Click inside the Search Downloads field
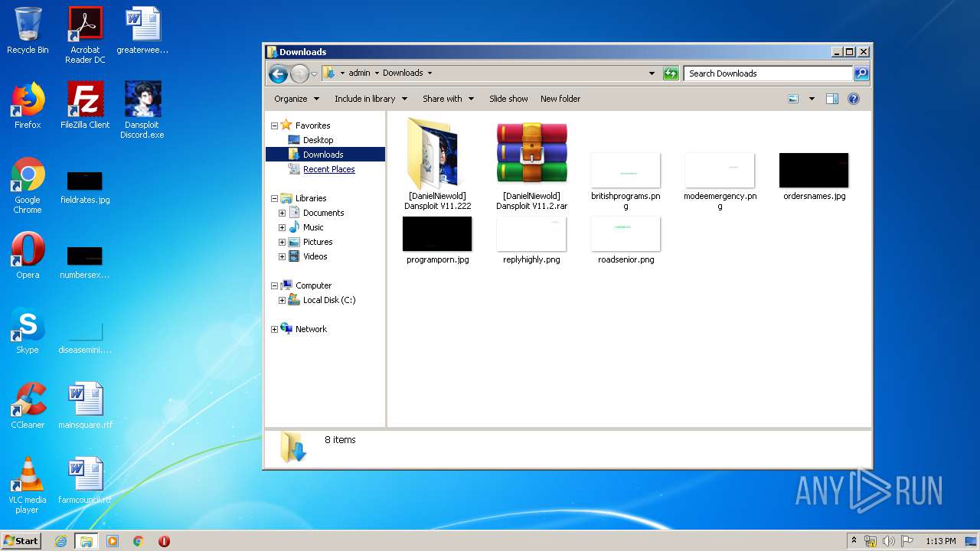 click(x=768, y=73)
